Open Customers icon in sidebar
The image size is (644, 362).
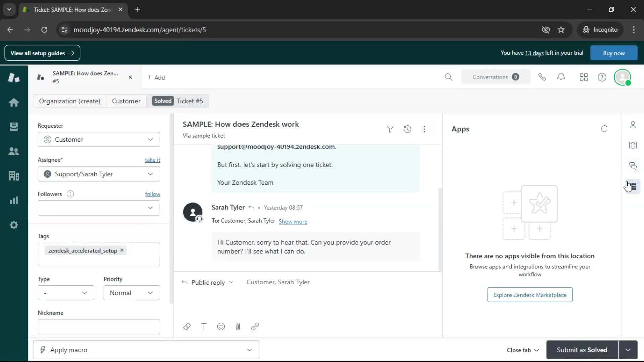click(x=14, y=151)
